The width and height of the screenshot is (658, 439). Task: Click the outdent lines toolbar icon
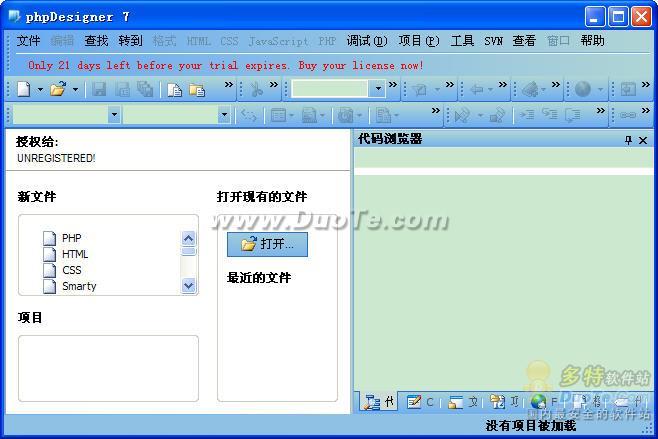coord(549,115)
